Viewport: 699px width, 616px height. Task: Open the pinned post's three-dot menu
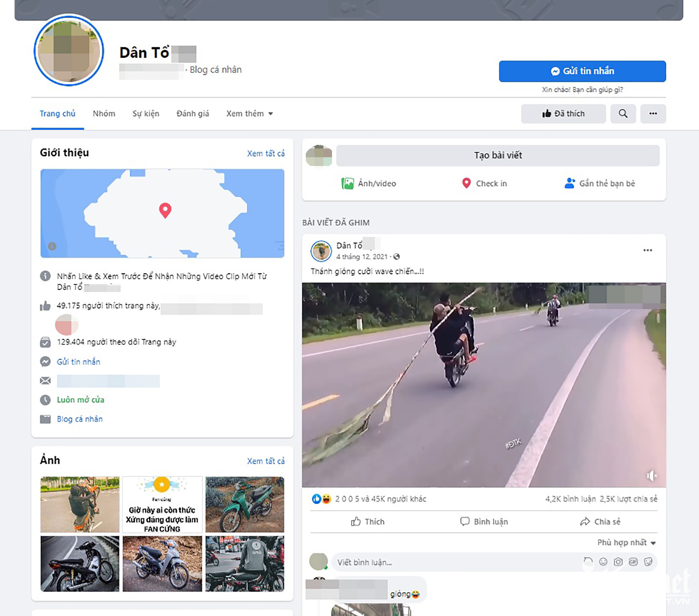647,250
